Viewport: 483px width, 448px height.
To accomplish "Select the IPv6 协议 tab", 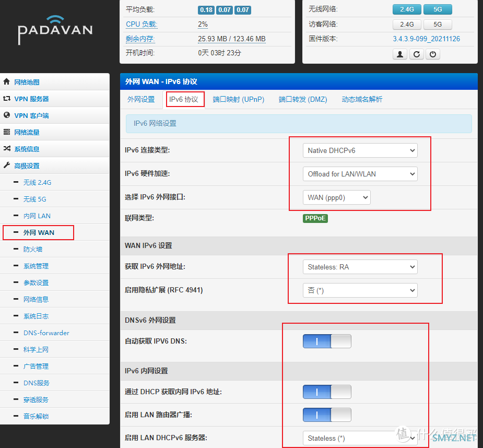I will pyautogui.click(x=184, y=99).
